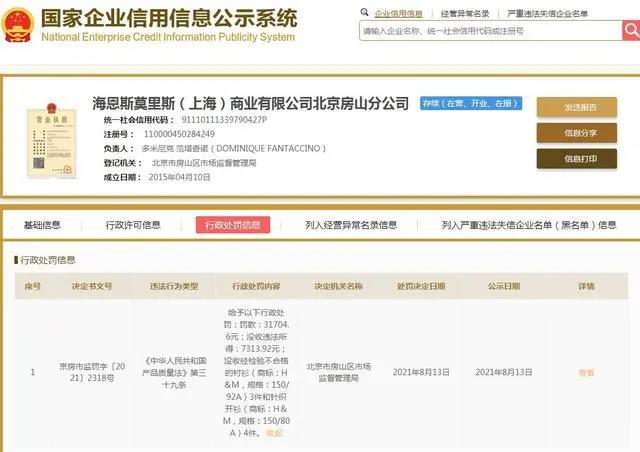Click the law cell 《中华人民共和国产品质量法》第三十九条
This screenshot has height=452, width=640.
174,372
